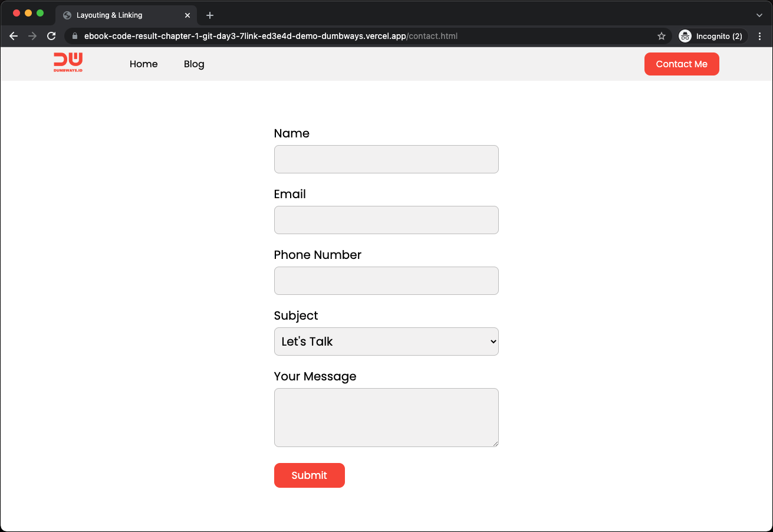
Task: Click the yellow macOS minimize button
Action: tap(28, 13)
